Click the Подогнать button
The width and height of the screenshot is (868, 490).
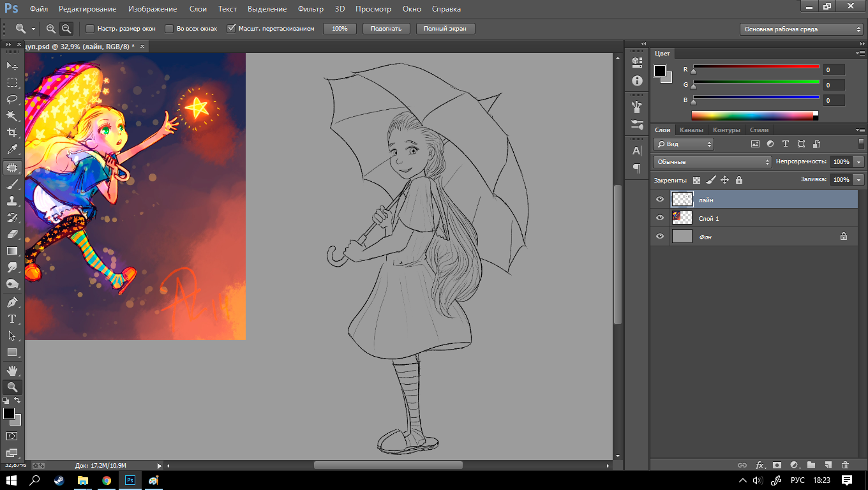point(386,29)
